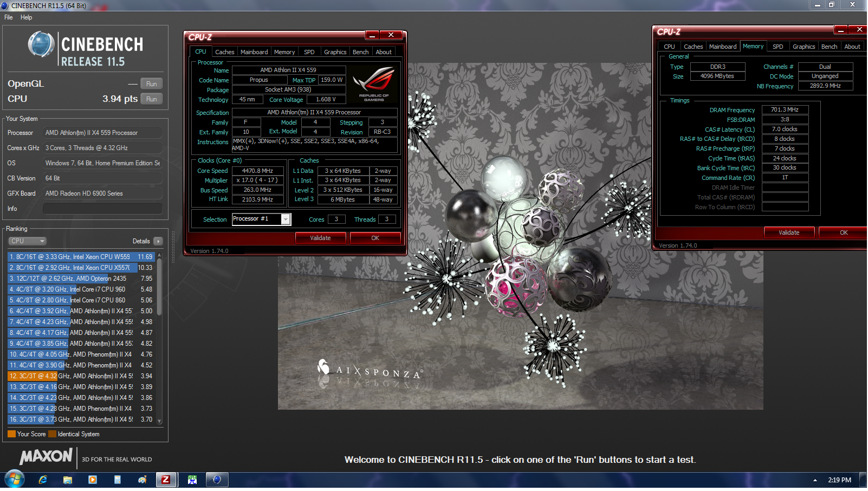The image size is (868, 491).
Task: Click Validate in right CPU-Z window
Action: point(789,232)
